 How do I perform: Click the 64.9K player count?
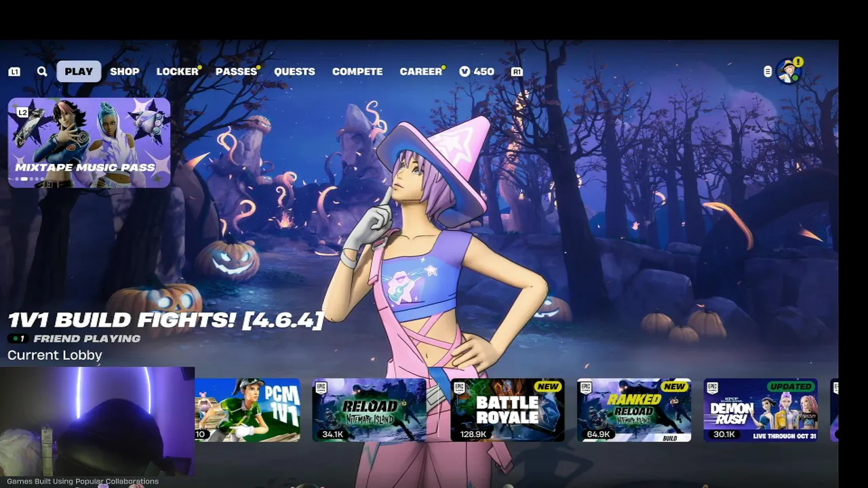coord(598,434)
